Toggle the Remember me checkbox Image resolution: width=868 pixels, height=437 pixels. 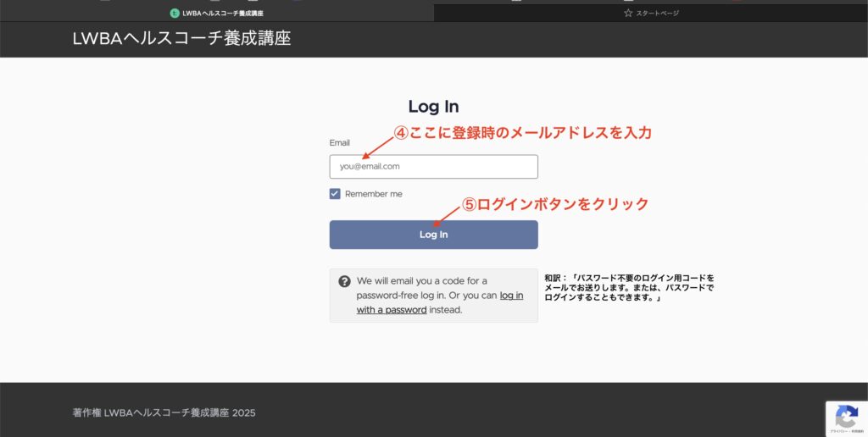tap(335, 194)
